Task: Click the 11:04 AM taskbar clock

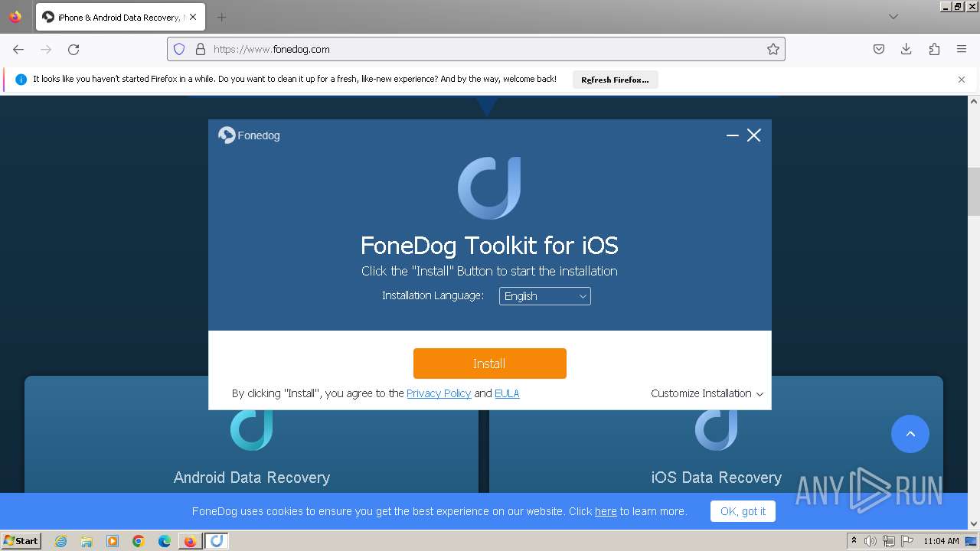Action: (x=941, y=541)
